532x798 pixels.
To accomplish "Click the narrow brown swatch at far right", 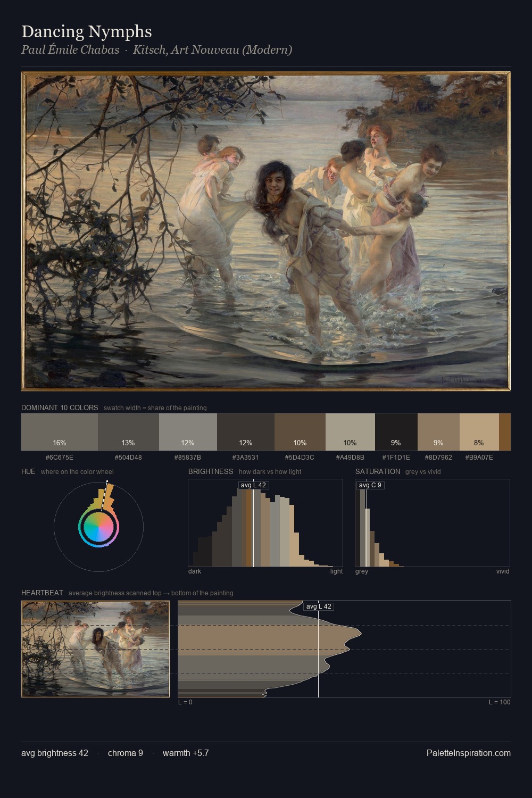I will [505, 432].
